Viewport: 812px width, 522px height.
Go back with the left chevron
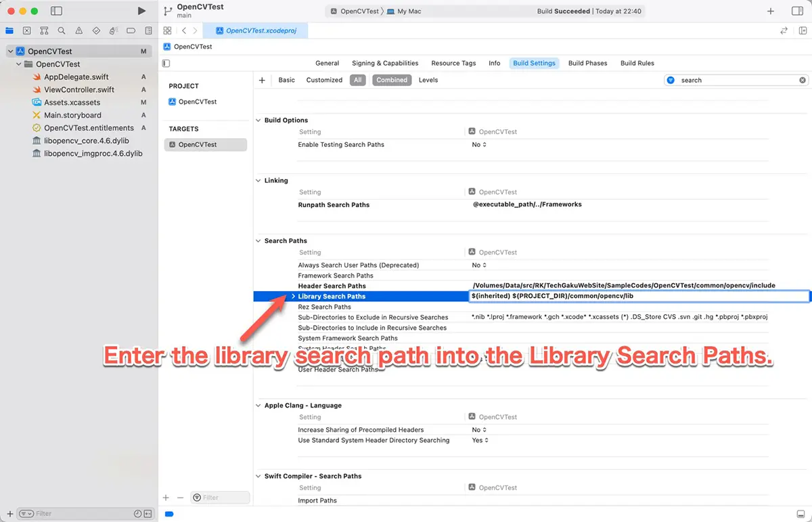184,30
